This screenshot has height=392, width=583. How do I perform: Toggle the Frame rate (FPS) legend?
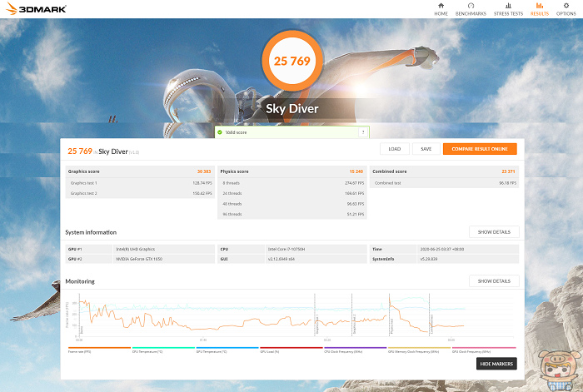(x=99, y=350)
